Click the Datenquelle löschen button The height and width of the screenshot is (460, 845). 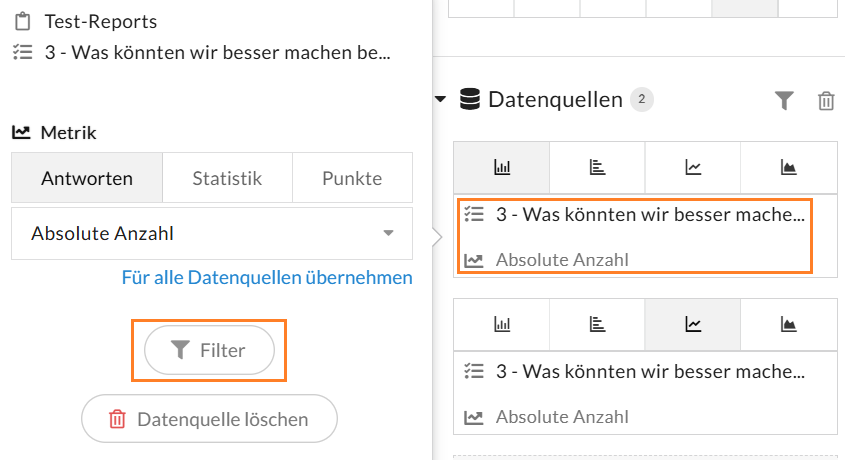click(x=209, y=419)
